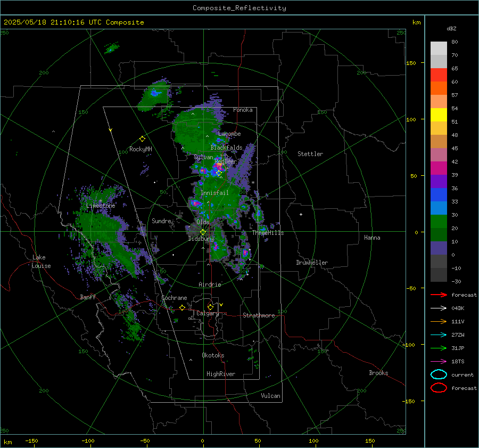This screenshot has width=479, height=448.
Task: Click the Hanna town label
Action: click(372, 238)
